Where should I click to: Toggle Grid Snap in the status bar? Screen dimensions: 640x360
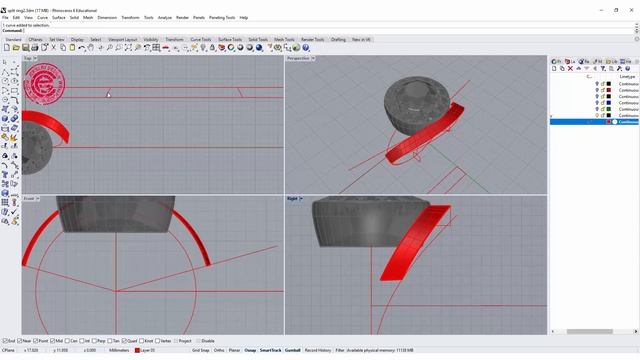(x=200, y=350)
